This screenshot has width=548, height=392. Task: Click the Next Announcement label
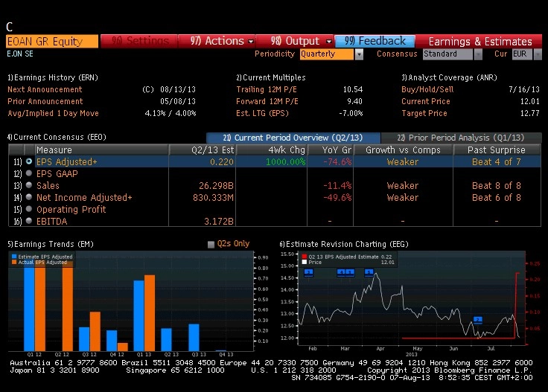[x=45, y=89]
